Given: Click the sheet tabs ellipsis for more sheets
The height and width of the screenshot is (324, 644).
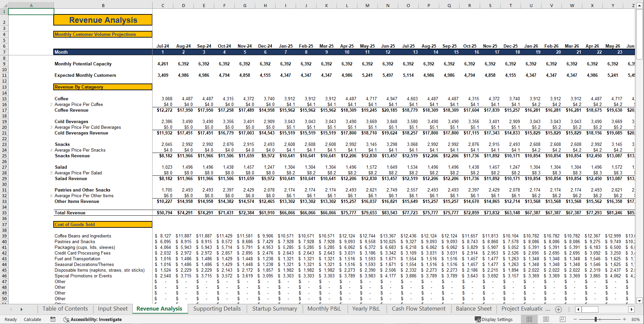Looking at the screenshot, I should pos(569,309).
